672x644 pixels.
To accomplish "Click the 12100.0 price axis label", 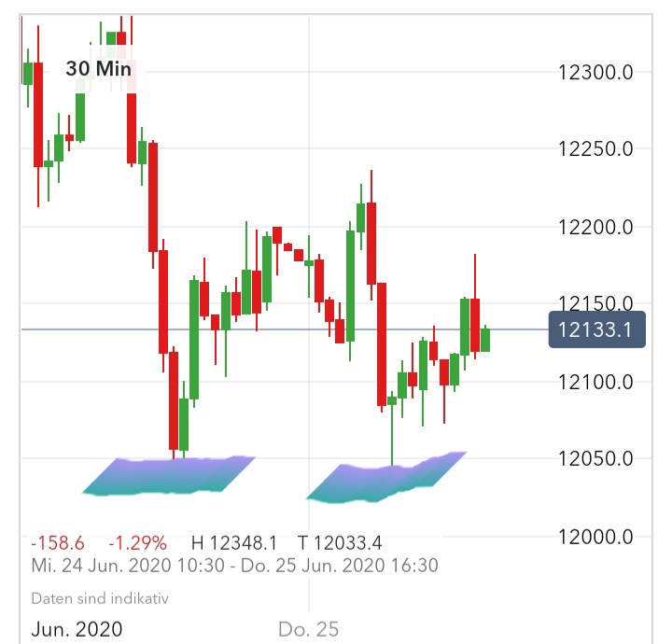I will pyautogui.click(x=595, y=382).
